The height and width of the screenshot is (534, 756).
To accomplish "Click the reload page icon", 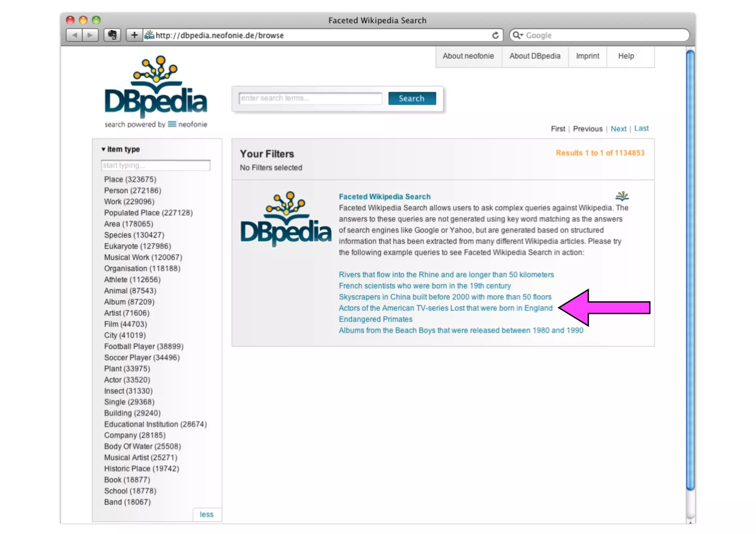I will tap(495, 35).
